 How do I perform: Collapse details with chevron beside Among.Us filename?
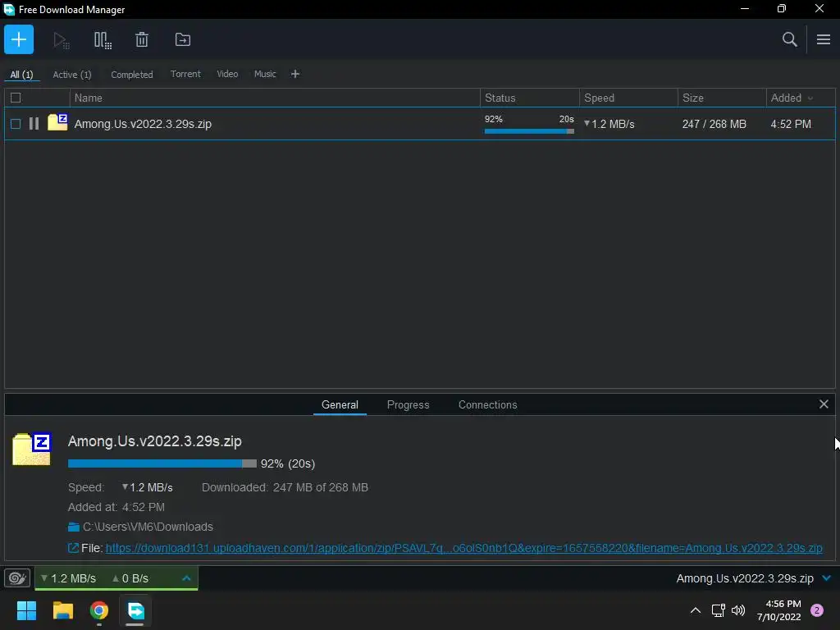(827, 578)
